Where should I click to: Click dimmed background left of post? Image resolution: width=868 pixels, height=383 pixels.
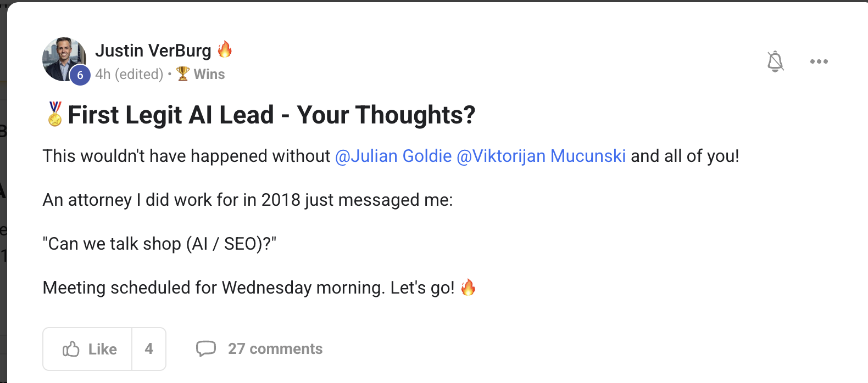3,219
